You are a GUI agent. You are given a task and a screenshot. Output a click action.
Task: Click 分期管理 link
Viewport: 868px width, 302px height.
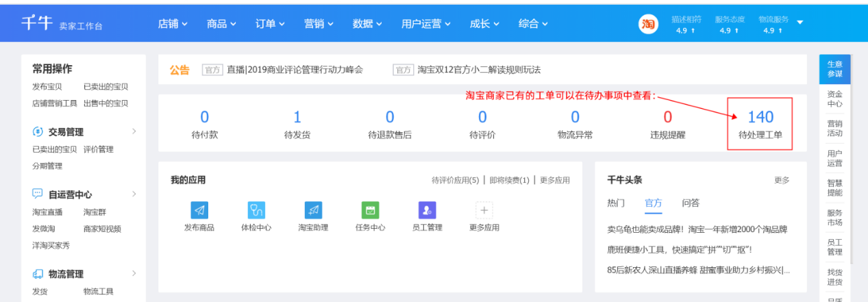47,166
